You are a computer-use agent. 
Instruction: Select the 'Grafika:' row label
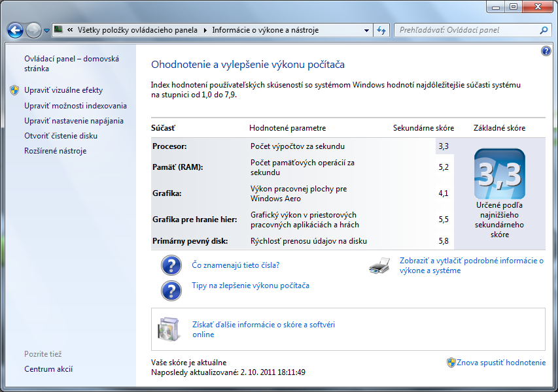tap(167, 193)
